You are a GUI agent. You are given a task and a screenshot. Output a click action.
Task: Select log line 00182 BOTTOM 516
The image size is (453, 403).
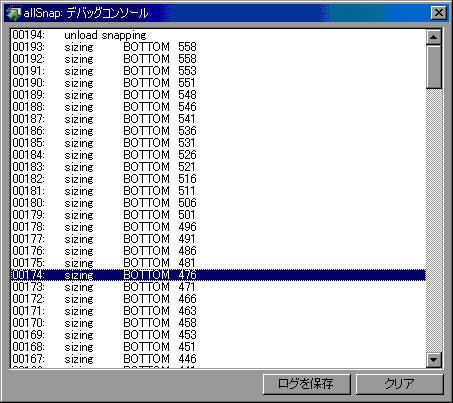[218, 179]
